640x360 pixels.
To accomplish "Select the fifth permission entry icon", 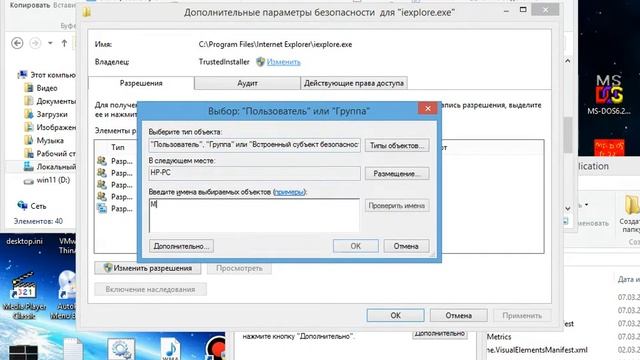I will pos(102,208).
